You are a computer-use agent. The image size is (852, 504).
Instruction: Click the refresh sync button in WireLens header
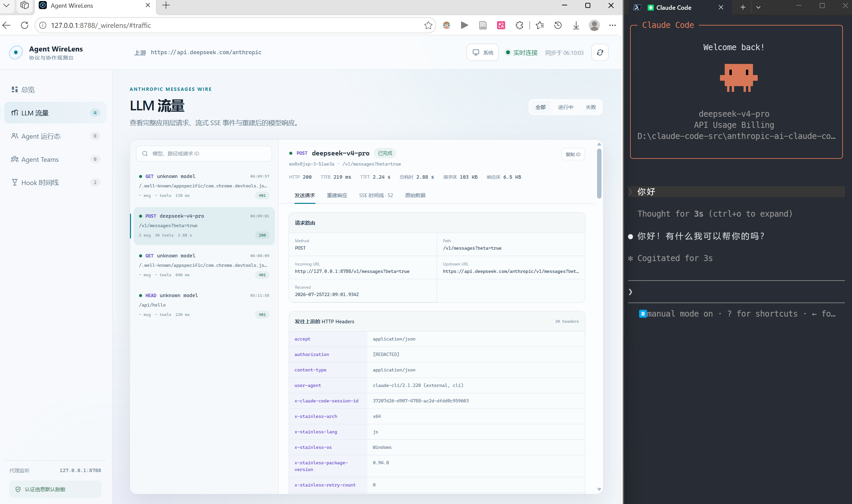point(600,52)
